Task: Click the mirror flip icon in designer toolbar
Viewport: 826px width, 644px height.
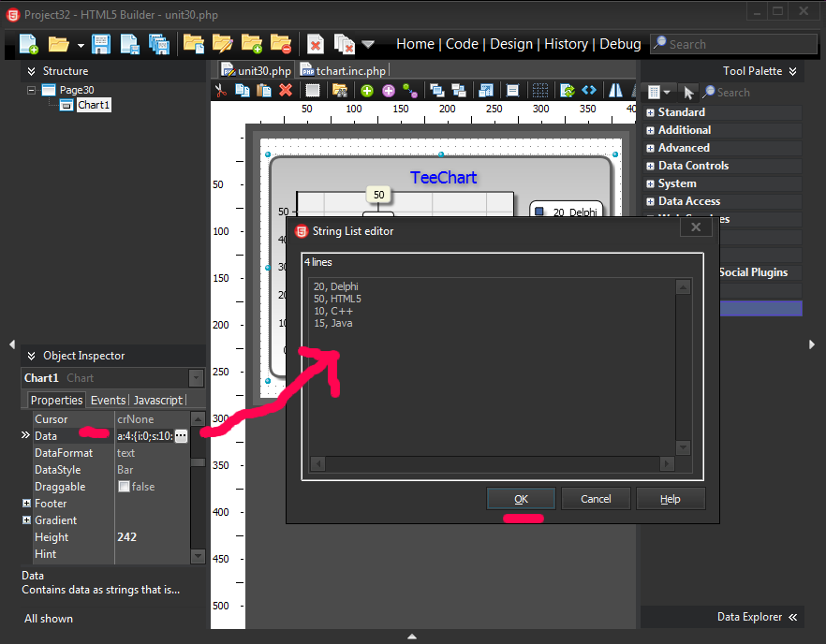Action: coord(615,91)
